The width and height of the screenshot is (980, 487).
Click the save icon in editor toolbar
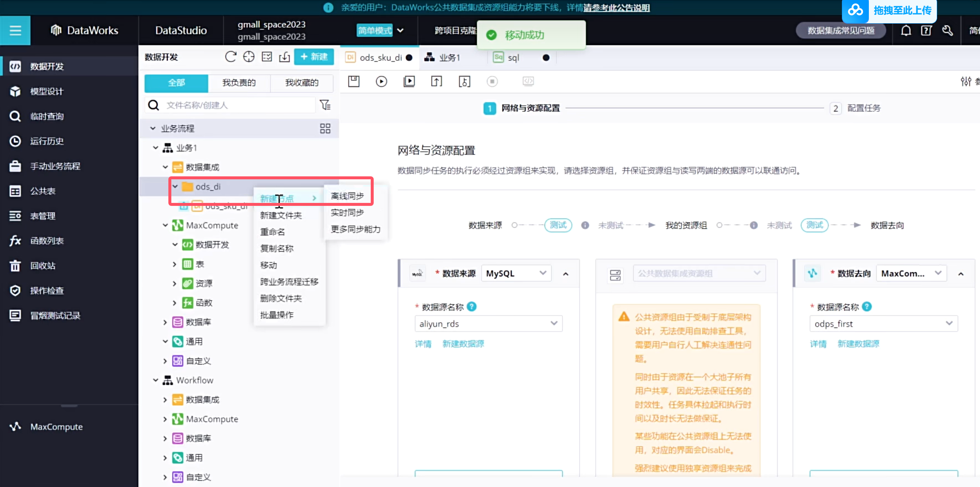tap(353, 82)
